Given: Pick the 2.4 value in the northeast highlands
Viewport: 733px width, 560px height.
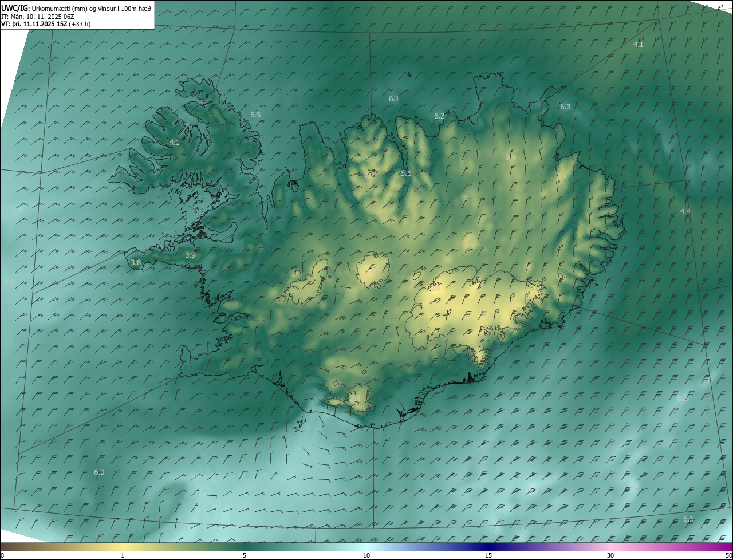Looking at the screenshot, I should (511, 158).
